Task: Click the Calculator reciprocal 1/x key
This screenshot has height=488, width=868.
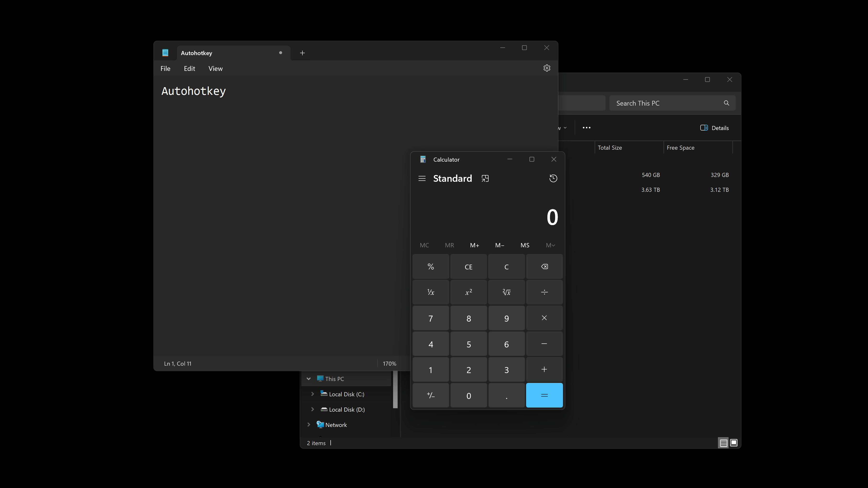Action: pos(431,292)
